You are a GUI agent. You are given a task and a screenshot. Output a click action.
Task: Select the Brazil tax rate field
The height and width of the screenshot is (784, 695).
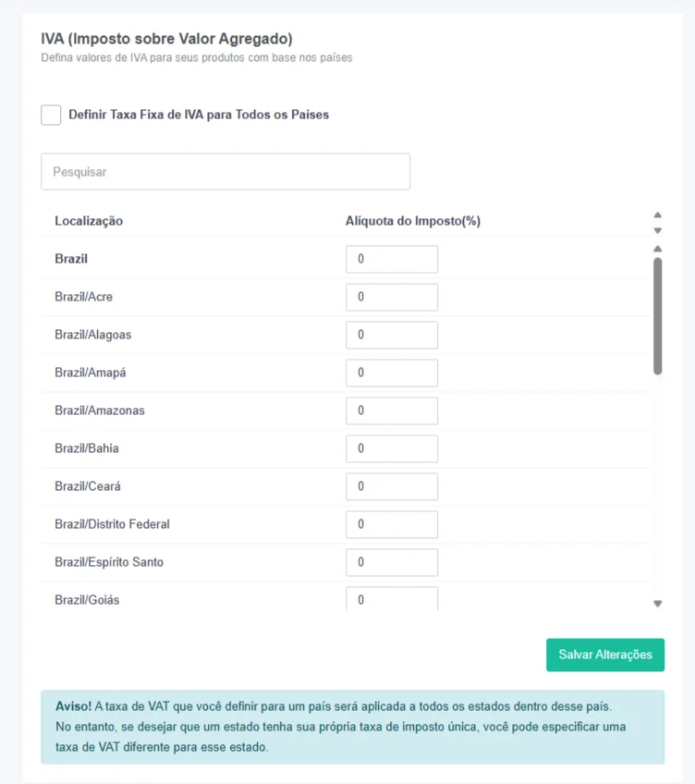pyautogui.click(x=392, y=259)
